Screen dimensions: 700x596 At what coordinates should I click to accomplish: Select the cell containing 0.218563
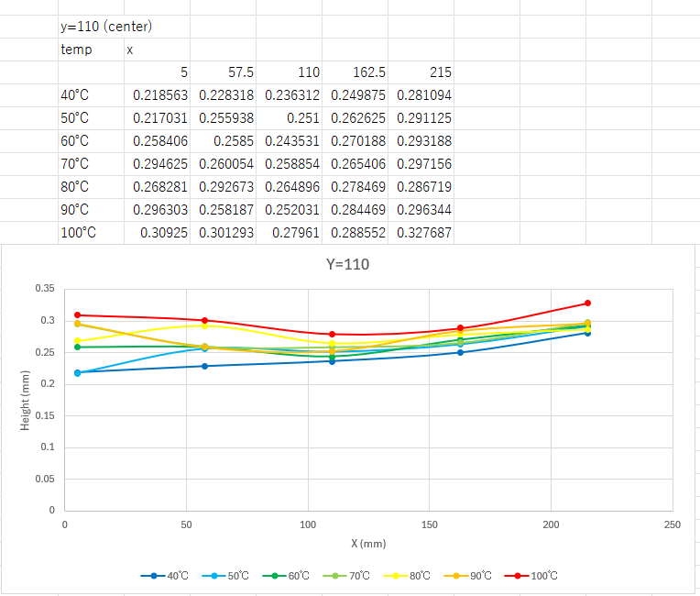click(159, 95)
